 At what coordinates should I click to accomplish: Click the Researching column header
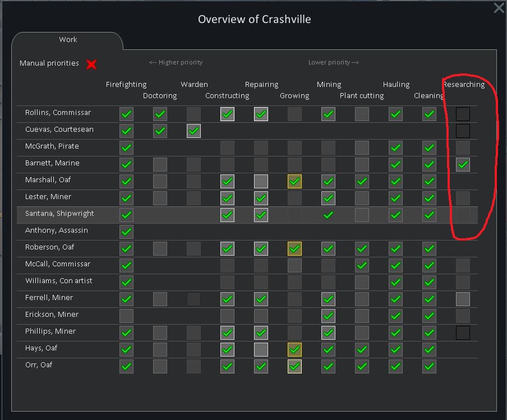pyautogui.click(x=464, y=84)
